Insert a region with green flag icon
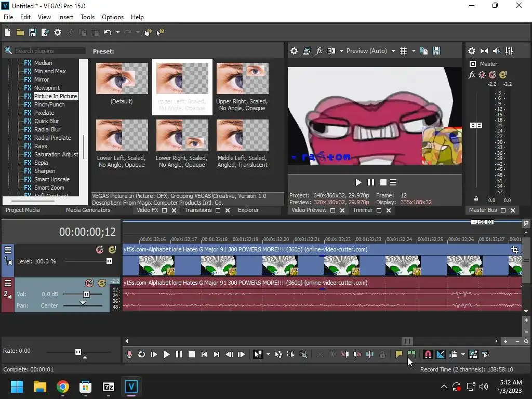Screen dimensions: 532x399 [411, 354]
